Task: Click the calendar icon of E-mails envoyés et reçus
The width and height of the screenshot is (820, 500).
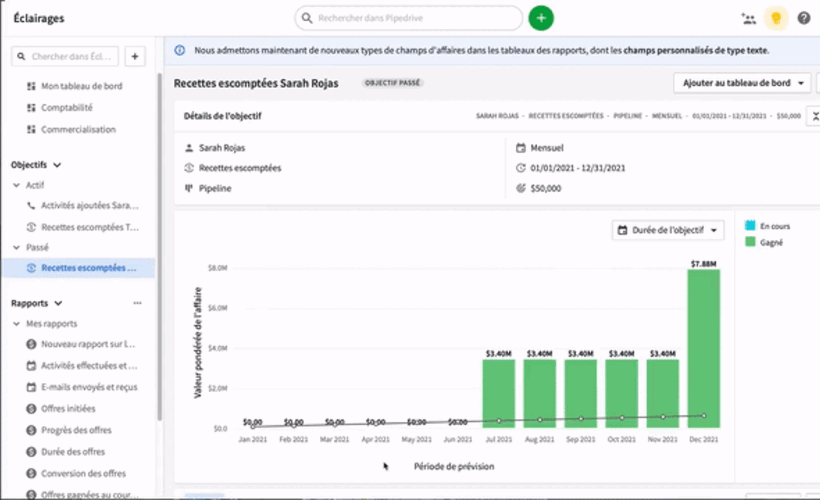Action: 31,387
